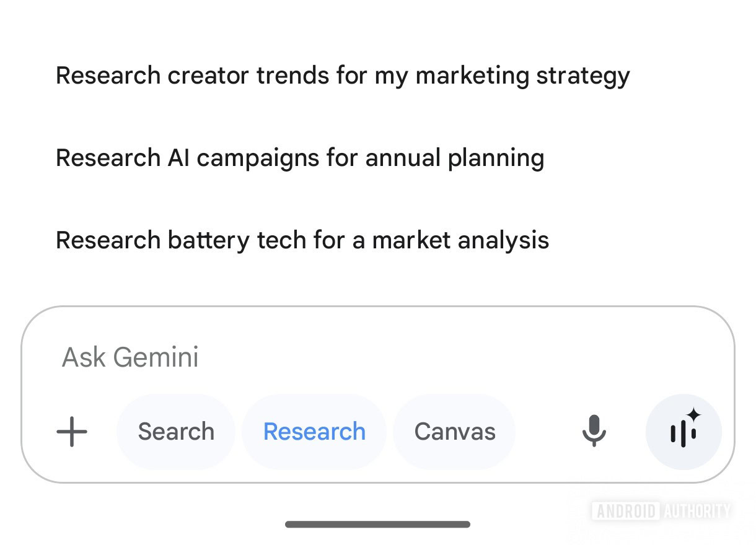Tap the home gesture bar at the bottom
Image resolution: width=756 pixels, height=545 pixels.
377,525
